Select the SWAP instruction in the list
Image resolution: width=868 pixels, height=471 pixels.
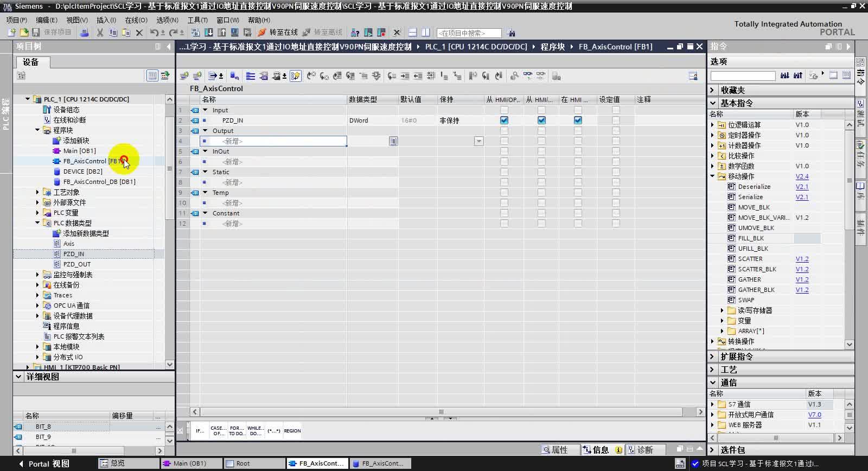click(746, 300)
